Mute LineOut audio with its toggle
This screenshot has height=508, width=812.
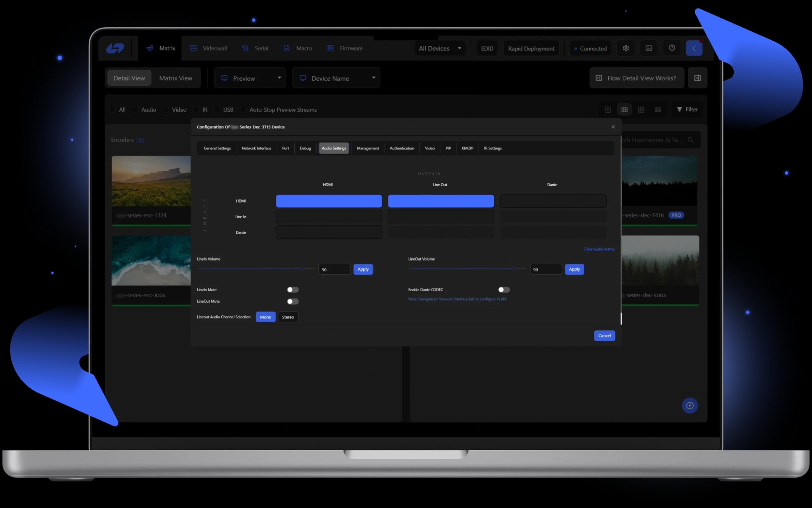coord(292,301)
